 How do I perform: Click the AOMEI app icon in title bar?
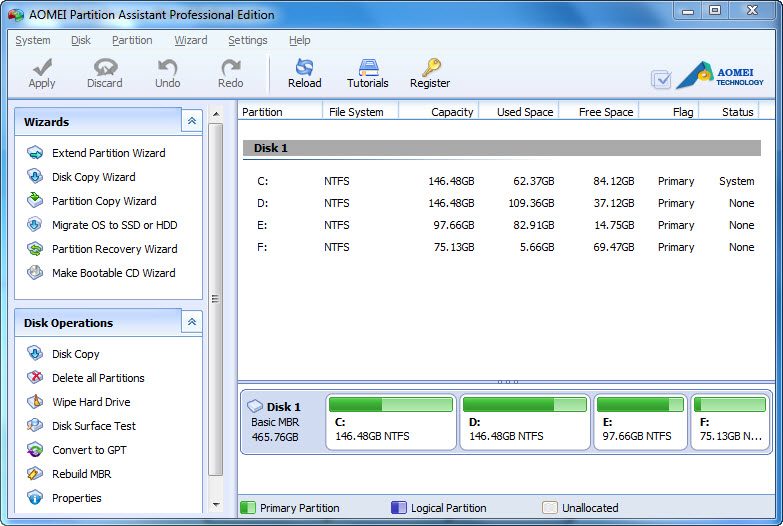point(16,14)
